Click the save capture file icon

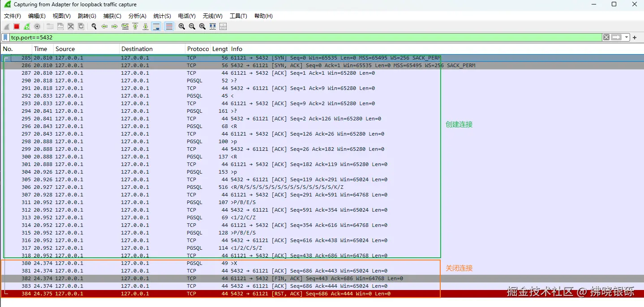pyautogui.click(x=60, y=26)
